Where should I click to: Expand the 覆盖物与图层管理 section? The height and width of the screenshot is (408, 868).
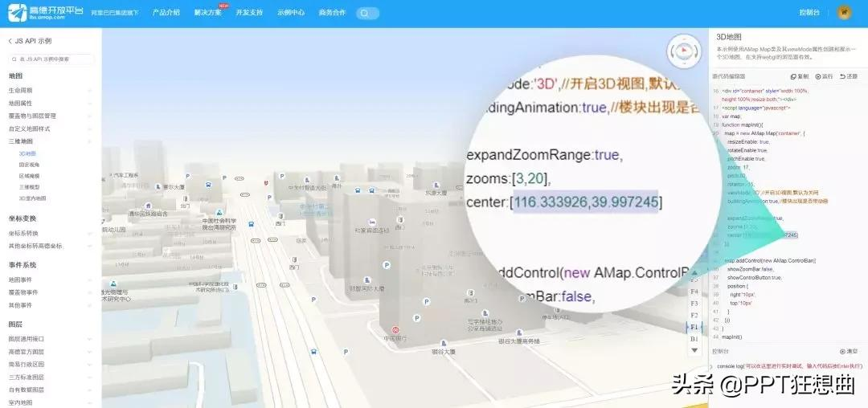tap(51, 116)
